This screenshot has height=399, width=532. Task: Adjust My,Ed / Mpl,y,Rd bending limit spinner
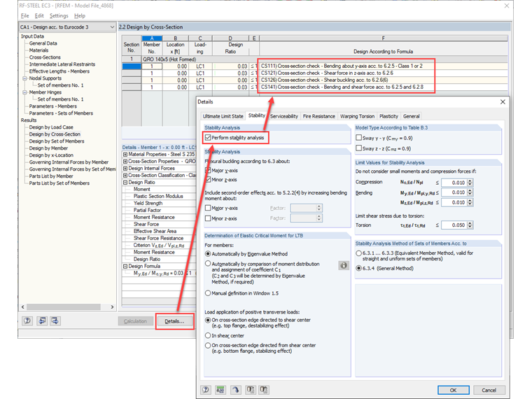[x=470, y=192]
